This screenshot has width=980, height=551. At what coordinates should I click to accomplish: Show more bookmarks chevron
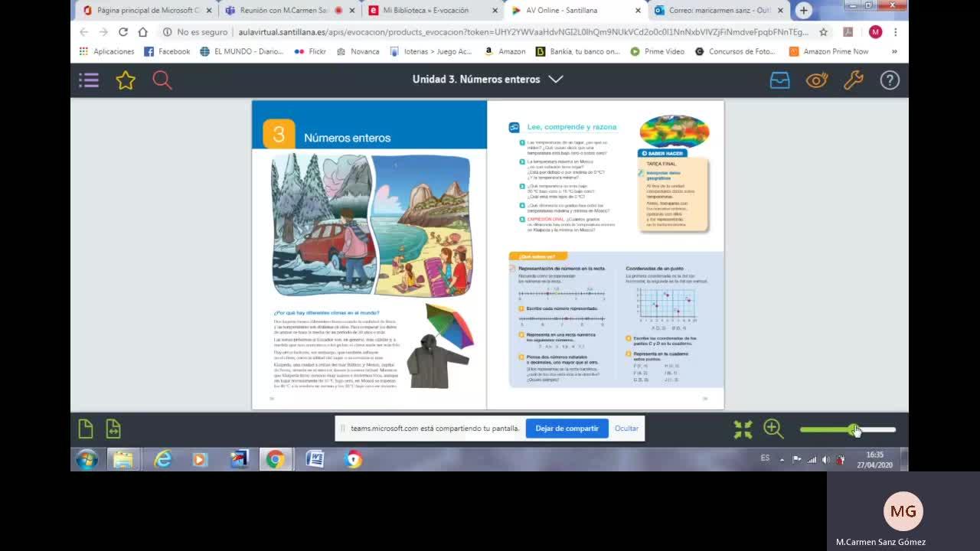coord(894,51)
